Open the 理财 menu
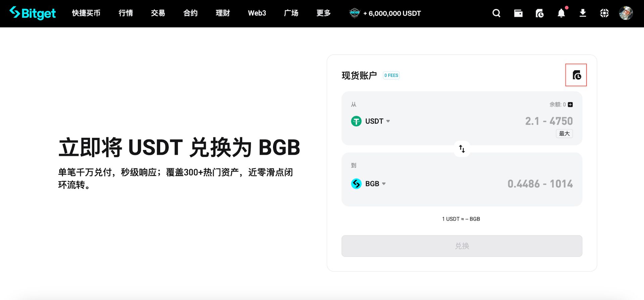The height and width of the screenshot is (300, 644). click(223, 13)
